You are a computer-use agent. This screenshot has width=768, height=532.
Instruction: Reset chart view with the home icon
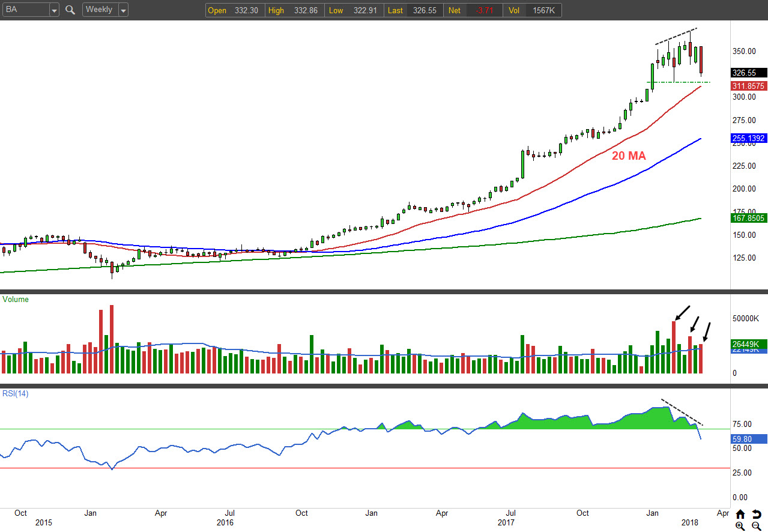click(x=740, y=514)
